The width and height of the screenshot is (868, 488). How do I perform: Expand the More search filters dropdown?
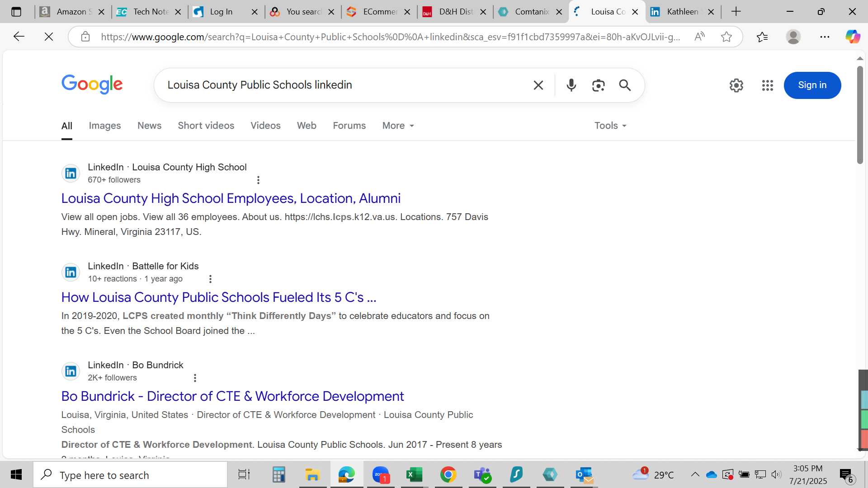coord(398,126)
